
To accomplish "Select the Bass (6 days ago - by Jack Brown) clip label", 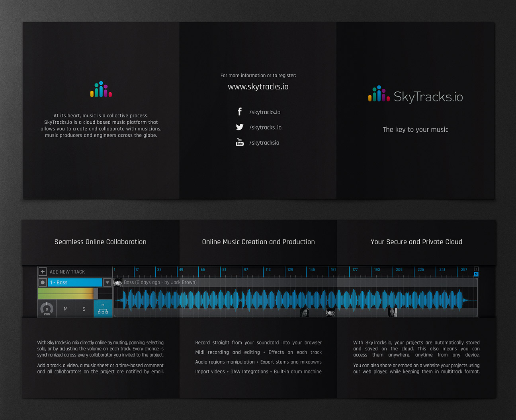I will point(160,282).
